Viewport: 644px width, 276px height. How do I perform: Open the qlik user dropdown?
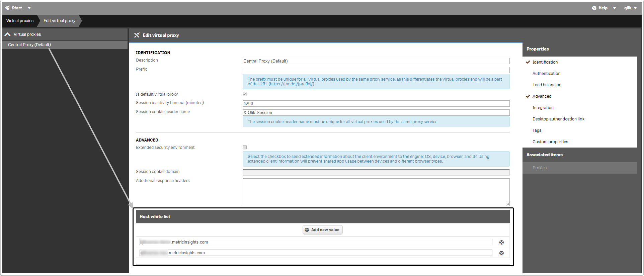click(x=630, y=8)
